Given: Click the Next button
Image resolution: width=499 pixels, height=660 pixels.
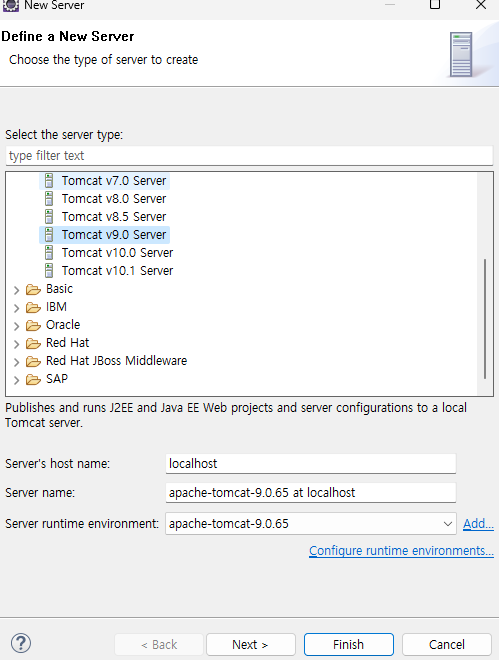Looking at the screenshot, I should pos(251,644).
